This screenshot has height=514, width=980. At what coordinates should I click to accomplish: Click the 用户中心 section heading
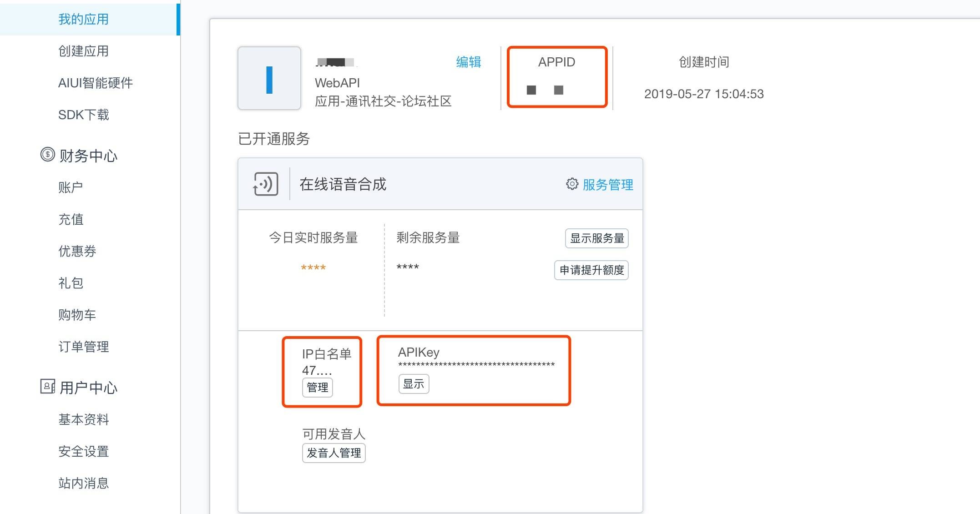(88, 388)
